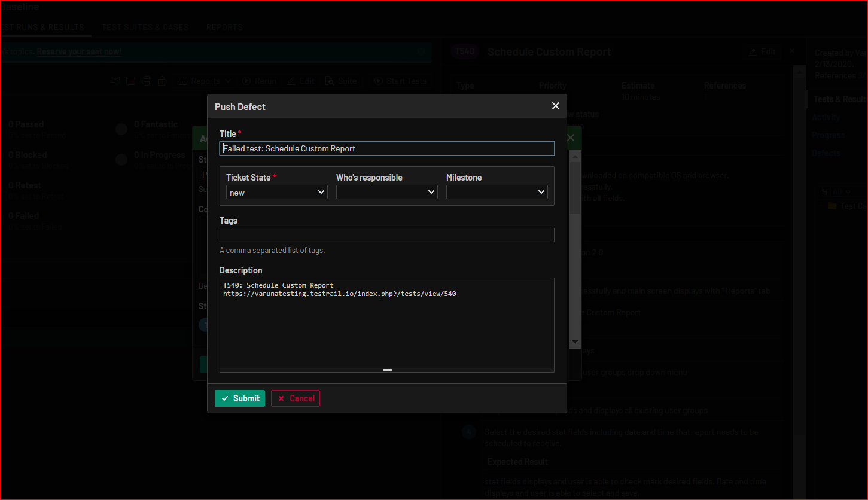
Task: Open the Defects sidebar tab
Action: click(826, 153)
